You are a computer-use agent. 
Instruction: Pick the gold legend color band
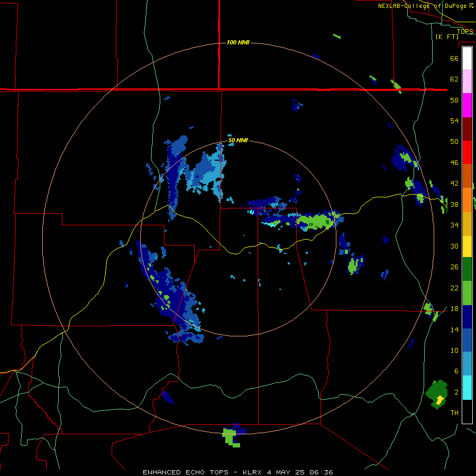[467, 224]
